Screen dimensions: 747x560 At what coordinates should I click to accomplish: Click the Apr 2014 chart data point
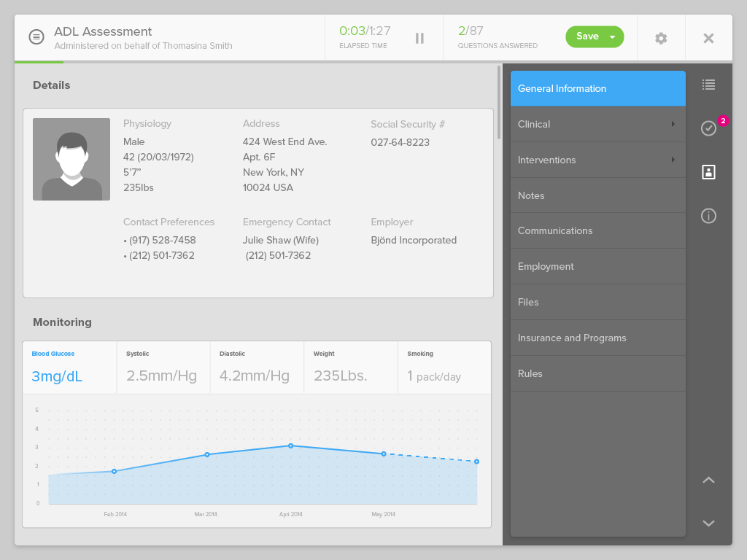click(x=290, y=446)
